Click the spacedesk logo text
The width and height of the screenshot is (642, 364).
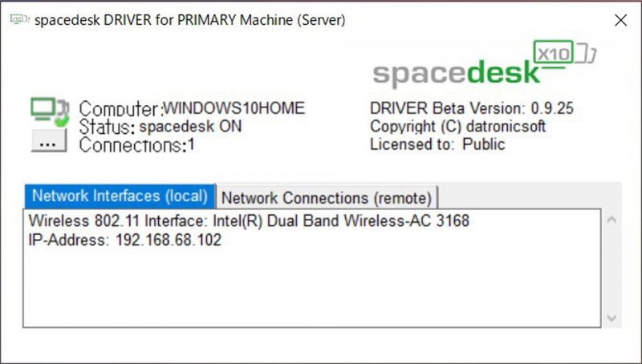coord(457,73)
